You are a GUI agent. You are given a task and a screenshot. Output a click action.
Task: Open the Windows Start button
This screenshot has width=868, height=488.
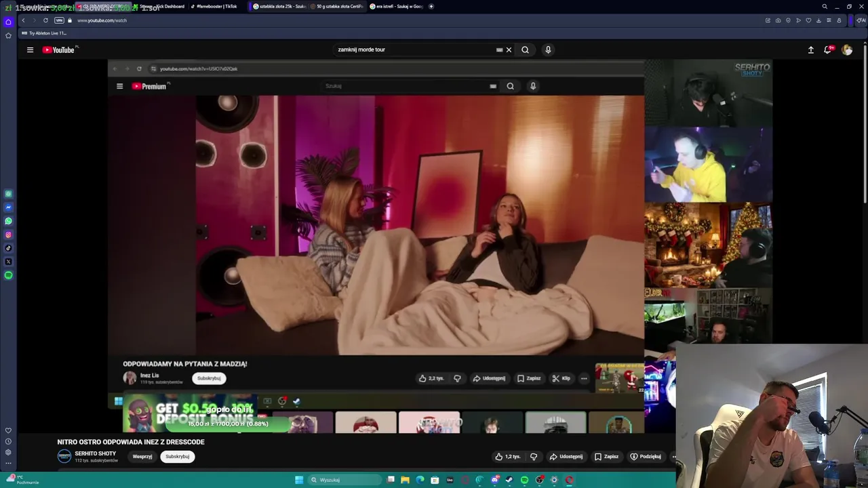[299, 480]
